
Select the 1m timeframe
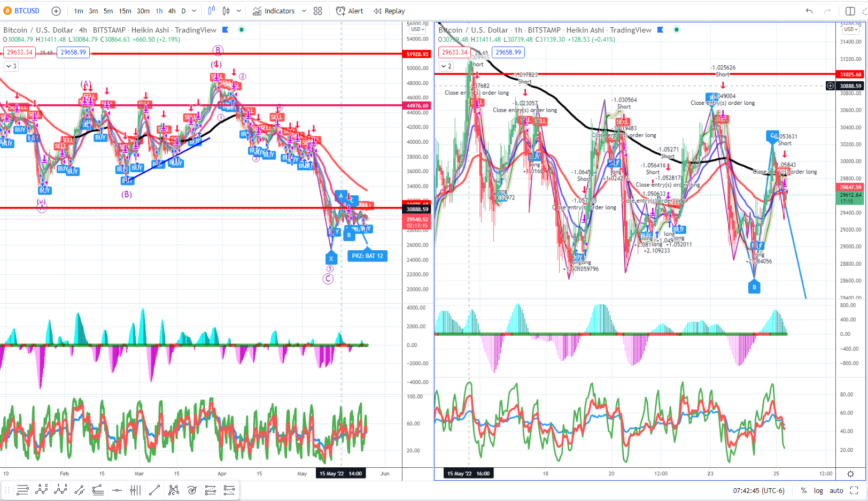click(x=79, y=11)
